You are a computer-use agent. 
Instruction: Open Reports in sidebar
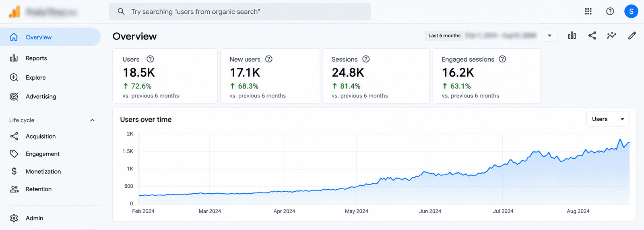(x=36, y=58)
